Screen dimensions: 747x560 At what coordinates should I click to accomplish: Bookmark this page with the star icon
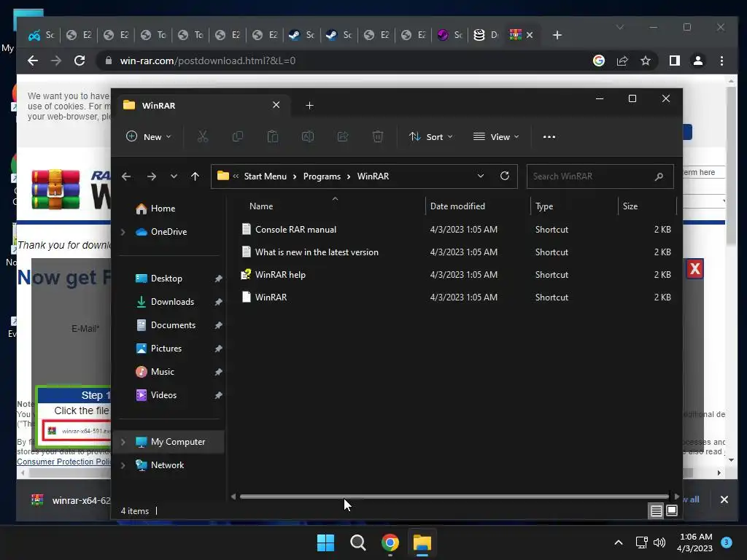(645, 61)
